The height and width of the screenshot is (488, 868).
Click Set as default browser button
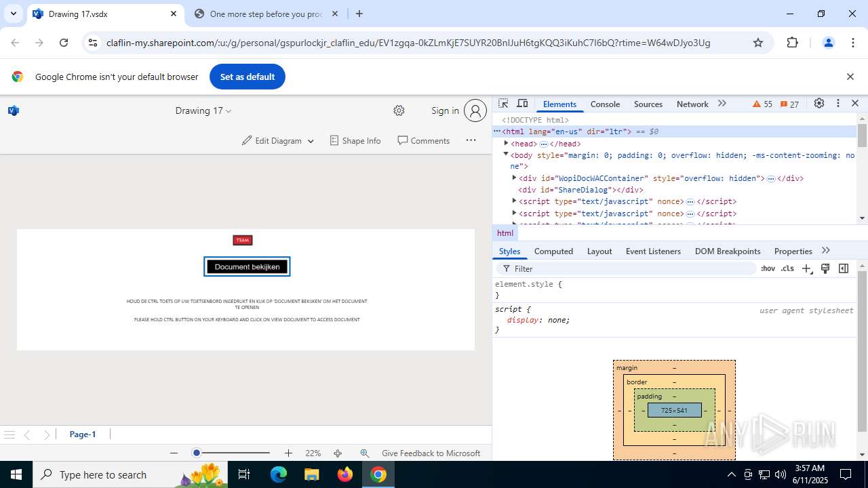248,77
